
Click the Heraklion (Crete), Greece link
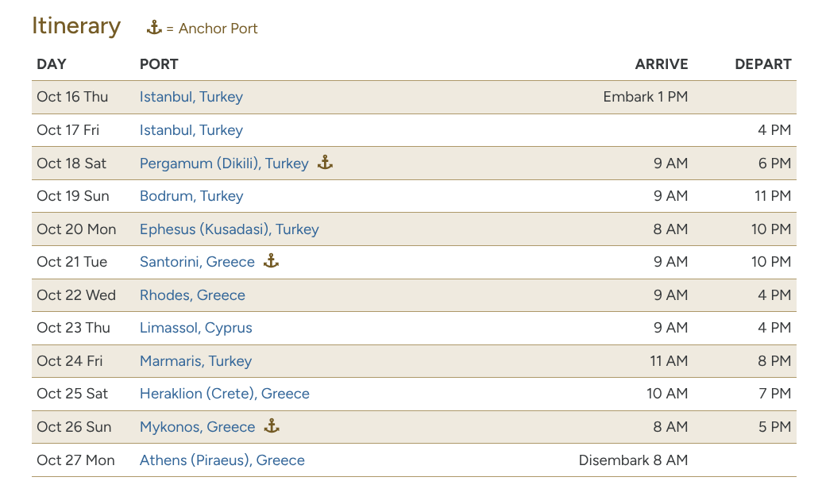225,394
